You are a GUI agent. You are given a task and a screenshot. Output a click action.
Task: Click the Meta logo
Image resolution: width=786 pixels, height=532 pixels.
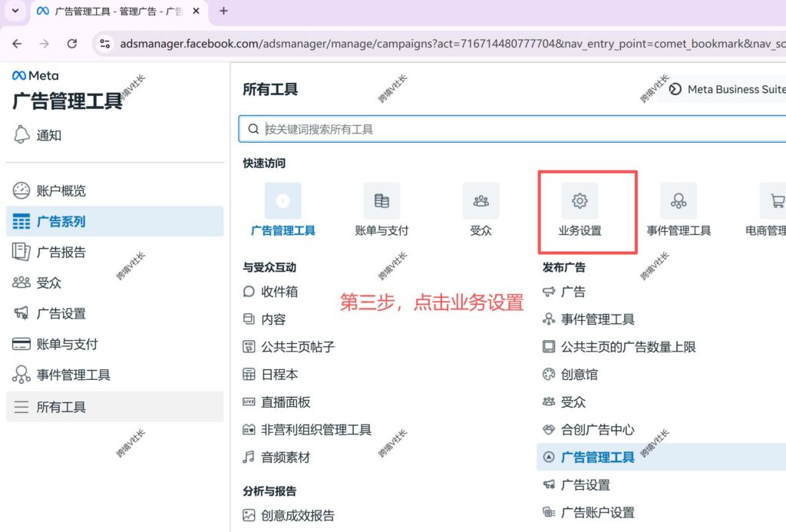click(x=35, y=76)
